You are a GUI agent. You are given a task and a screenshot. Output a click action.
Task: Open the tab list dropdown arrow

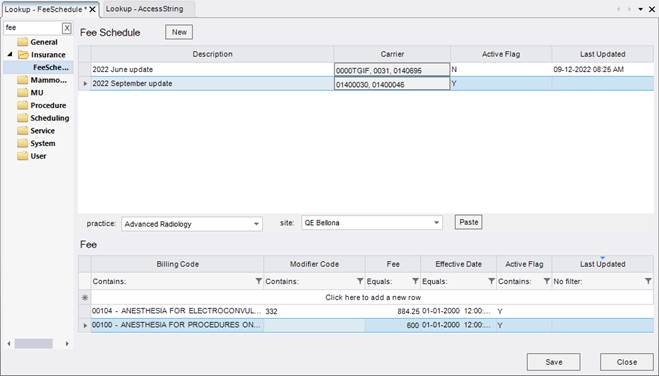click(641, 9)
